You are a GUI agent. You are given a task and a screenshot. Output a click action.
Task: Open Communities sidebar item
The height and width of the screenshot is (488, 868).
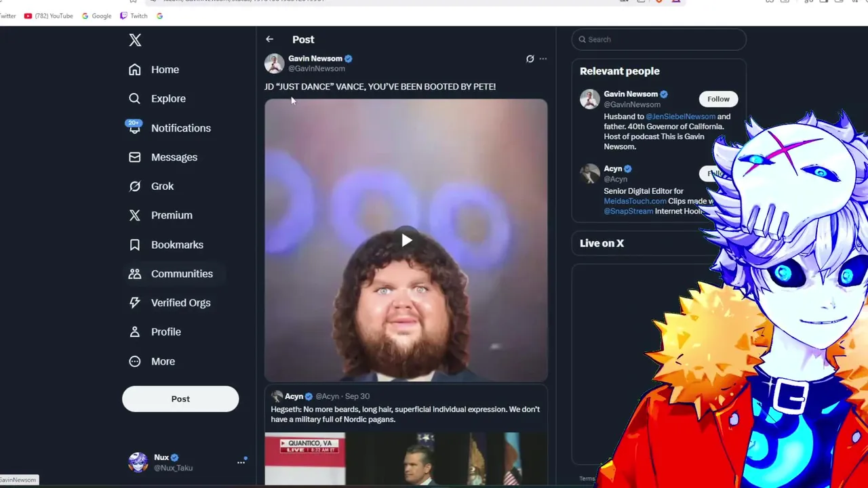point(182,274)
